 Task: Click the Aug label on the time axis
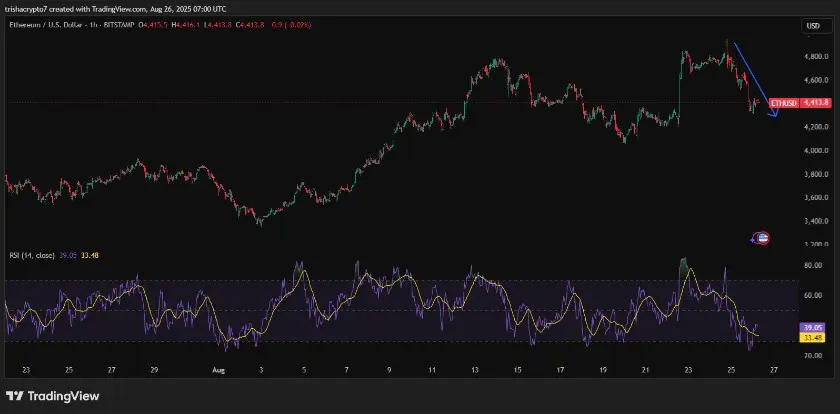(219, 368)
